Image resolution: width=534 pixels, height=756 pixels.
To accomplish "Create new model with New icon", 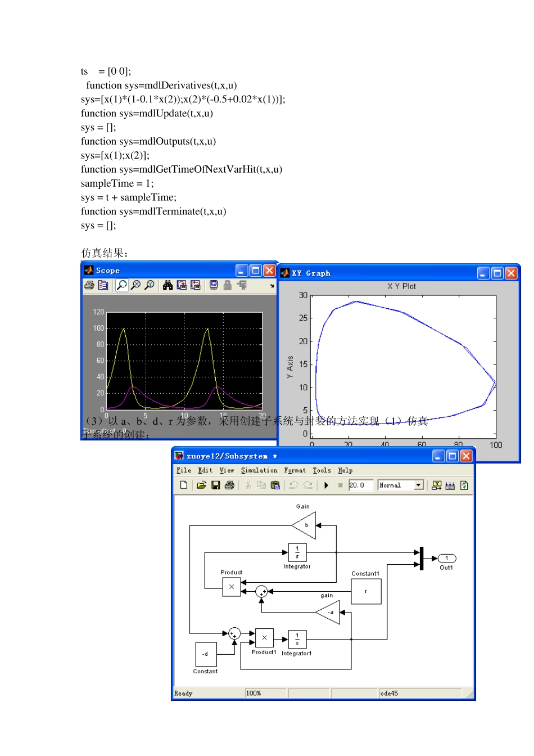I will [184, 485].
